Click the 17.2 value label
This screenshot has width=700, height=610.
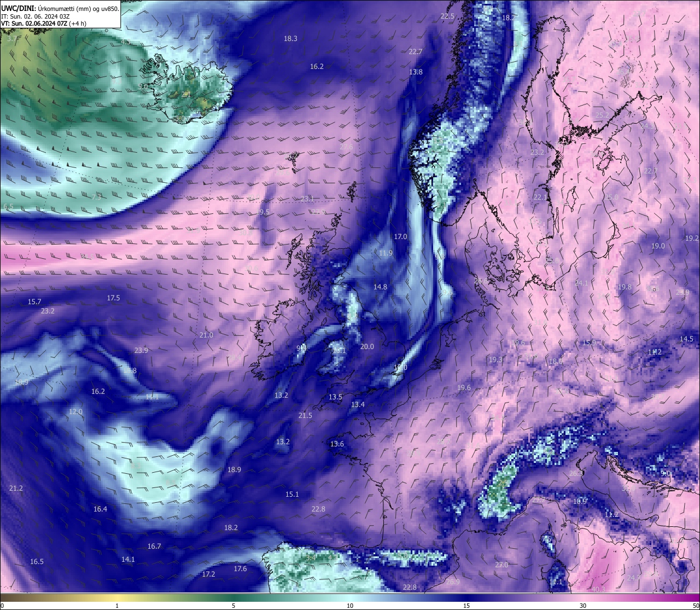208,574
